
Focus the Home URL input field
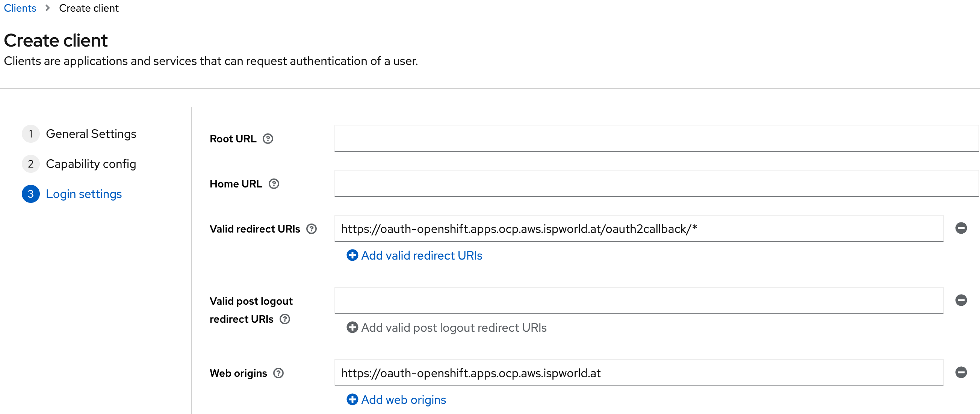(x=656, y=183)
